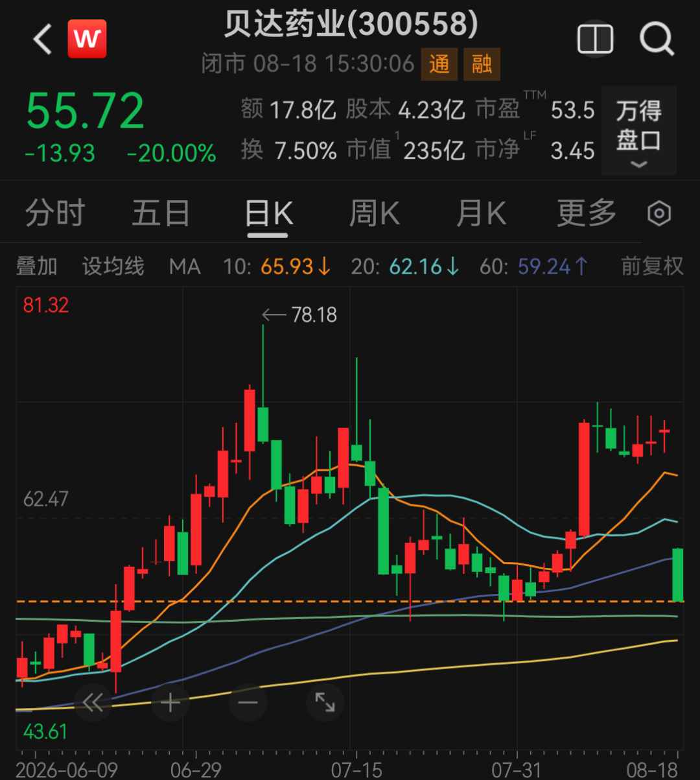Viewport: 700px width, 780px height.
Task: Switch to the 周K tab
Action: coord(375,213)
